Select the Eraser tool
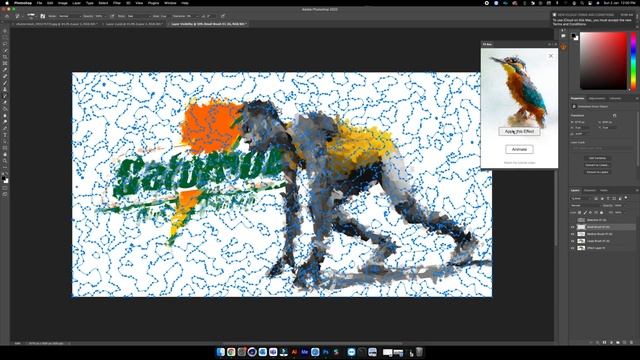The image size is (640, 360). coord(5,102)
